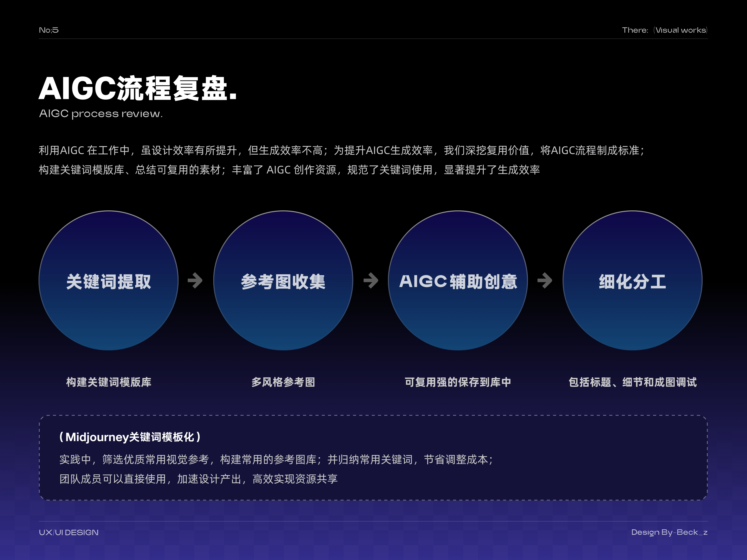Click the 细化分工 circle
This screenshot has width=747, height=560.
(x=633, y=281)
